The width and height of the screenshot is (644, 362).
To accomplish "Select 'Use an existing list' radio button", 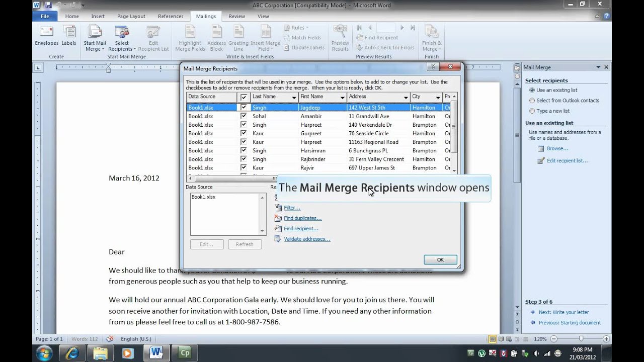I will click(532, 90).
